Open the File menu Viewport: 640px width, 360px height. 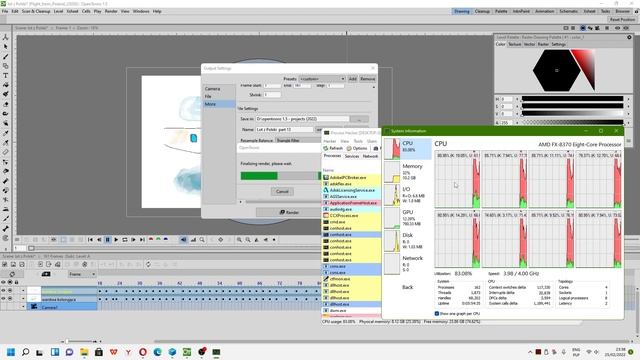(x=5, y=11)
